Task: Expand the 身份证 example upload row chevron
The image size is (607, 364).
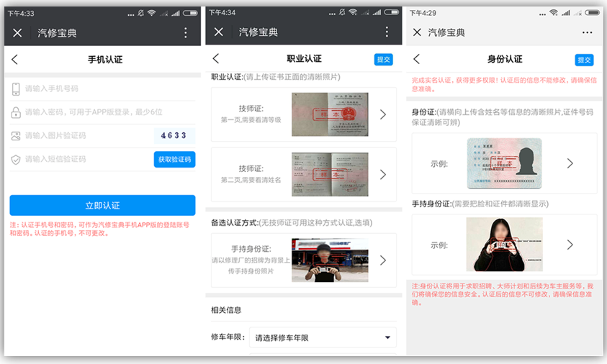Action: (x=570, y=163)
